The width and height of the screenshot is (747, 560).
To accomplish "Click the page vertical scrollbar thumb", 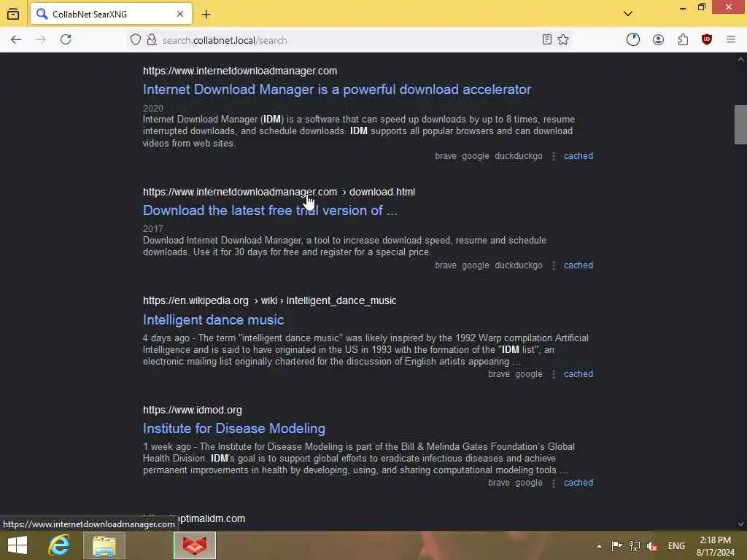I will point(740,124).
